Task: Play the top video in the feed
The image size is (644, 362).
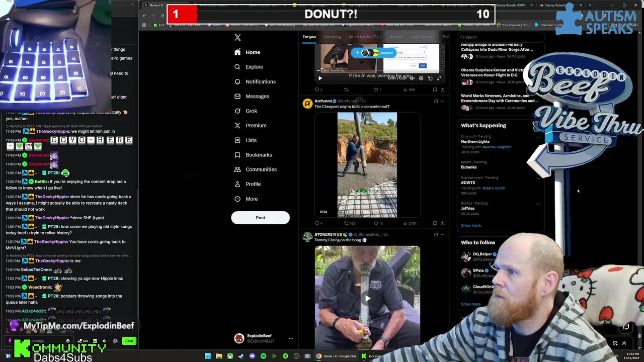Action: [x=320, y=78]
